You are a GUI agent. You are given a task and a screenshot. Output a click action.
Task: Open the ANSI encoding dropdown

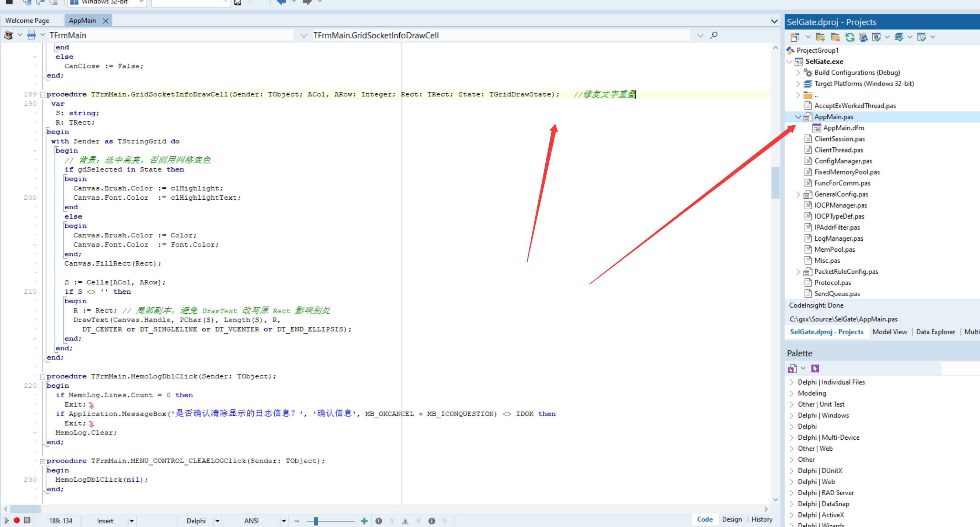pyautogui.click(x=284, y=520)
